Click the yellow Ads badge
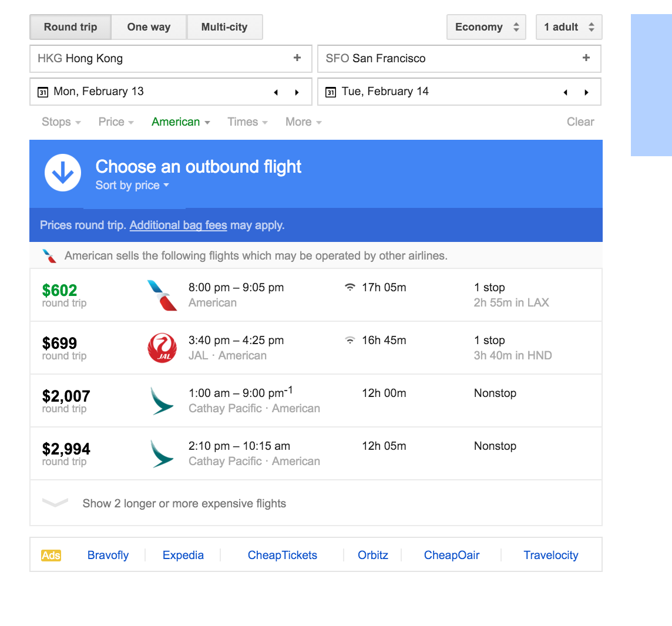The height and width of the screenshot is (626, 672). point(51,556)
